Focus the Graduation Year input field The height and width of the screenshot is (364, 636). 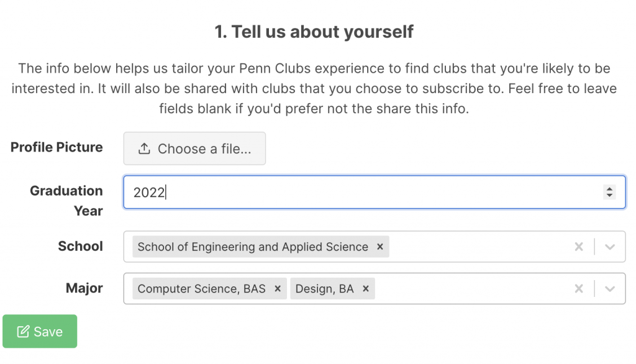[375, 192]
